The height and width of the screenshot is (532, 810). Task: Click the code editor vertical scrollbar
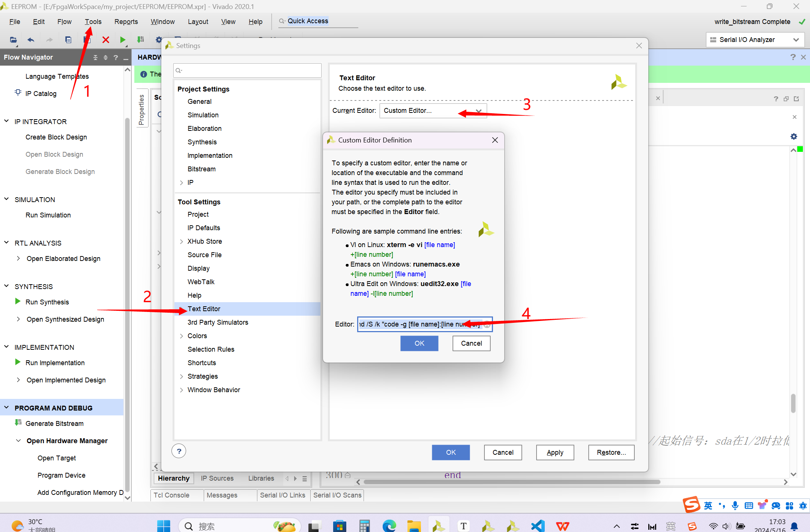(x=793, y=403)
